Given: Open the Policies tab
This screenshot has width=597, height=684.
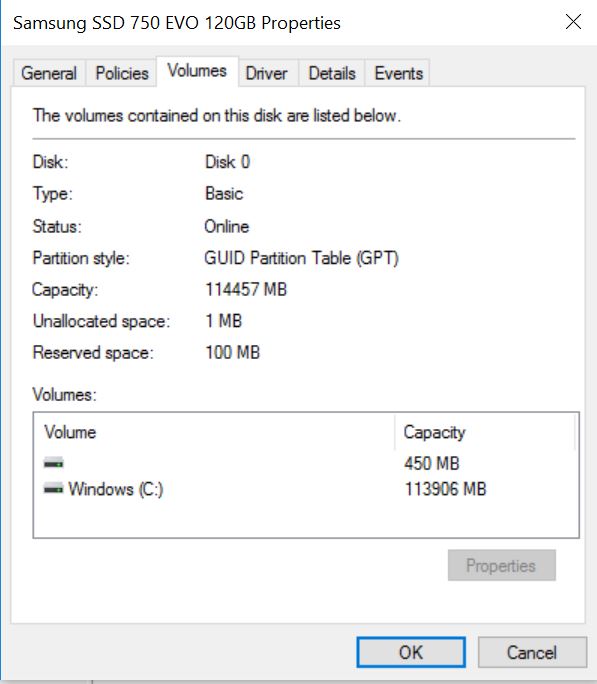Looking at the screenshot, I should pyautogui.click(x=122, y=73).
